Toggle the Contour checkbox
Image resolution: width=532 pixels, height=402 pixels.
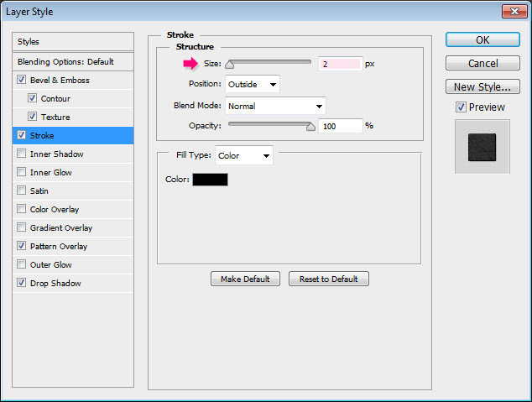33,99
